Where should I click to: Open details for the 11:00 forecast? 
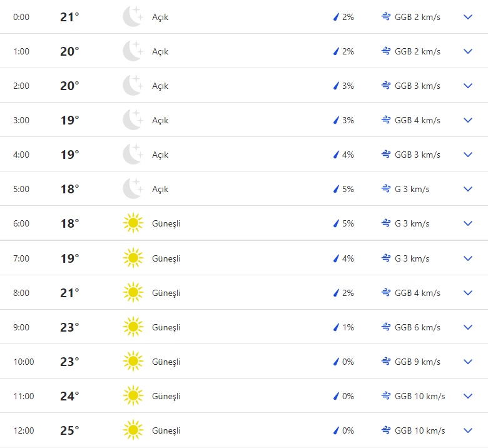point(468,396)
